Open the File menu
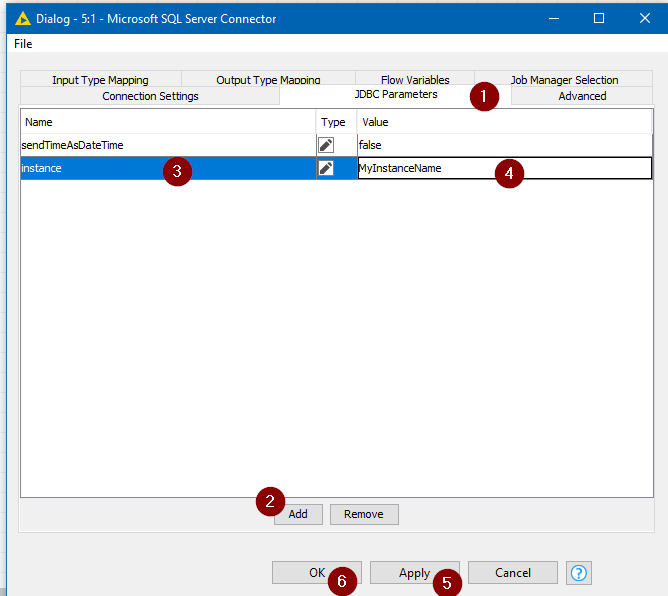This screenshot has height=596, width=668. (x=23, y=44)
